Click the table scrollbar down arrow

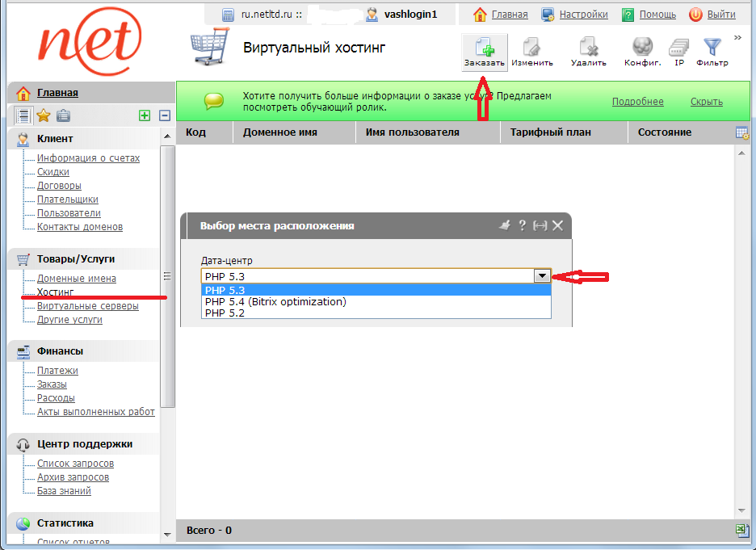(741, 510)
